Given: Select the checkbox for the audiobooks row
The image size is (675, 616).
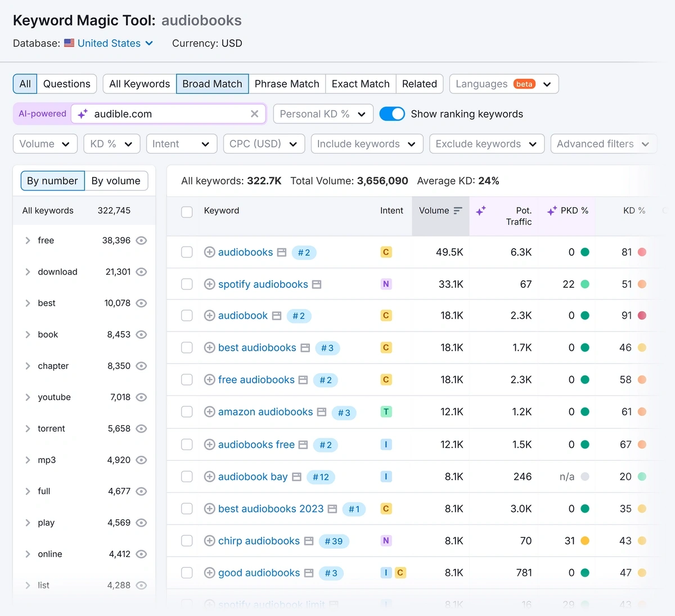Looking at the screenshot, I should point(187,252).
